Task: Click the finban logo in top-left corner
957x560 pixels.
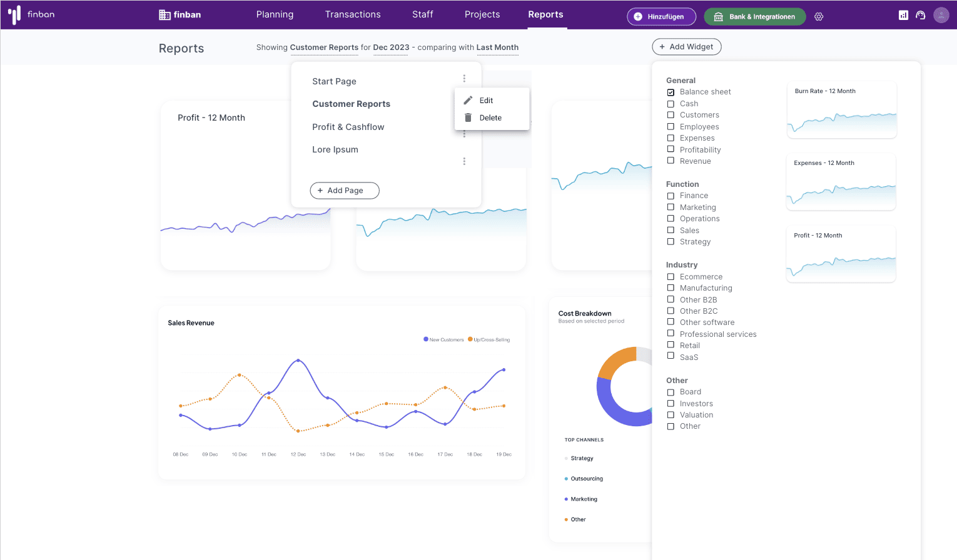Action: (31, 14)
